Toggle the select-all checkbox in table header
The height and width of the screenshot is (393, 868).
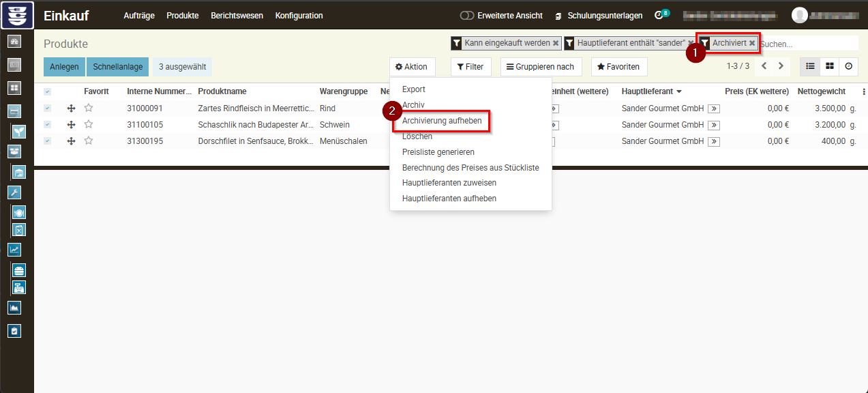(47, 91)
